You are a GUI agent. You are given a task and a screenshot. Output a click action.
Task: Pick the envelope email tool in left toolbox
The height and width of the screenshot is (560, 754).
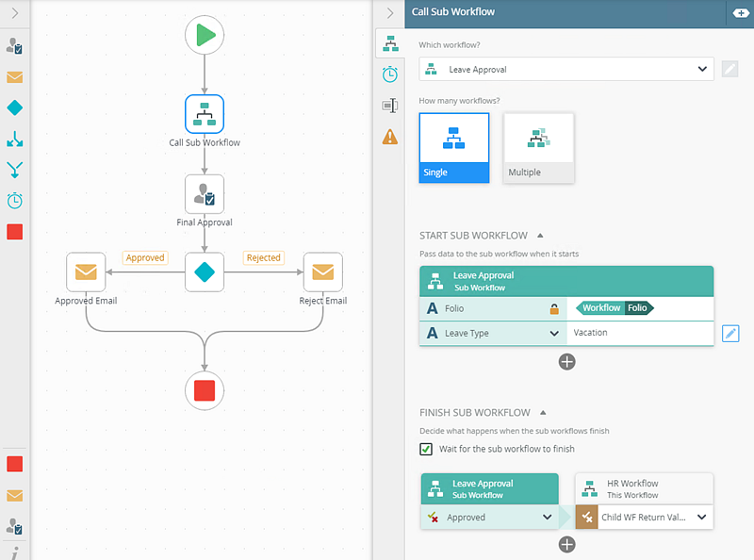[14, 77]
